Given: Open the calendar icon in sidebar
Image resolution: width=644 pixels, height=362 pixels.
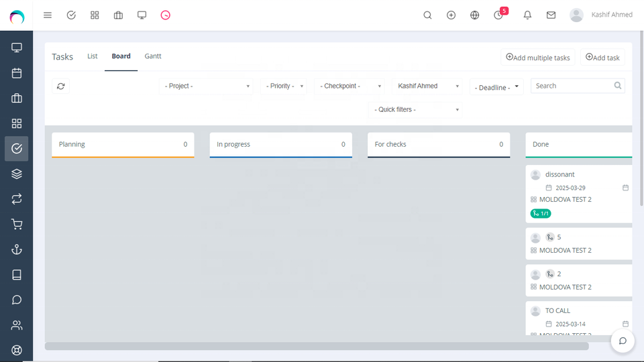Looking at the screenshot, I should 17,73.
